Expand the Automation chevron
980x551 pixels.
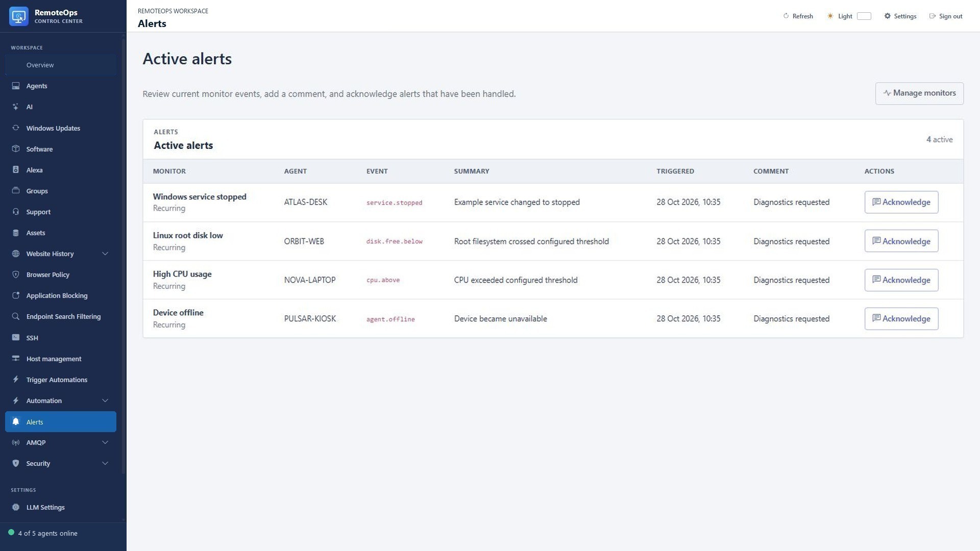pos(105,400)
